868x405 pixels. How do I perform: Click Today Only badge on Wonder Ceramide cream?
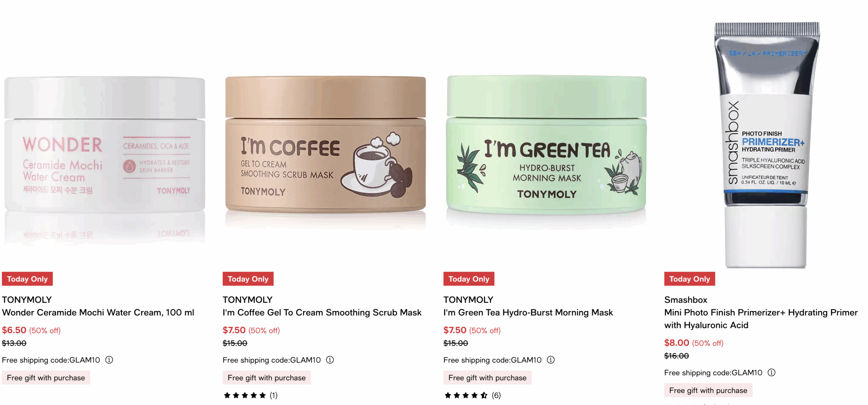pyautogui.click(x=27, y=278)
